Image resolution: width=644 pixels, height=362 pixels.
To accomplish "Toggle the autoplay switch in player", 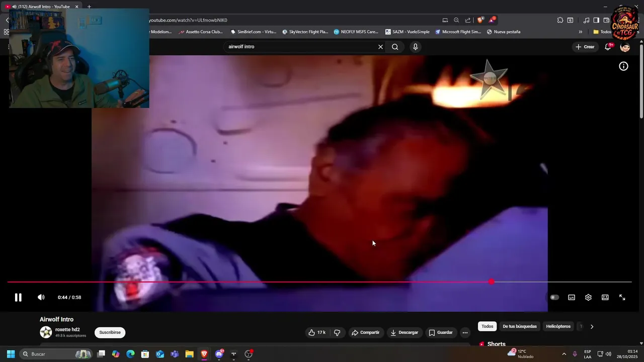I will 554,297.
